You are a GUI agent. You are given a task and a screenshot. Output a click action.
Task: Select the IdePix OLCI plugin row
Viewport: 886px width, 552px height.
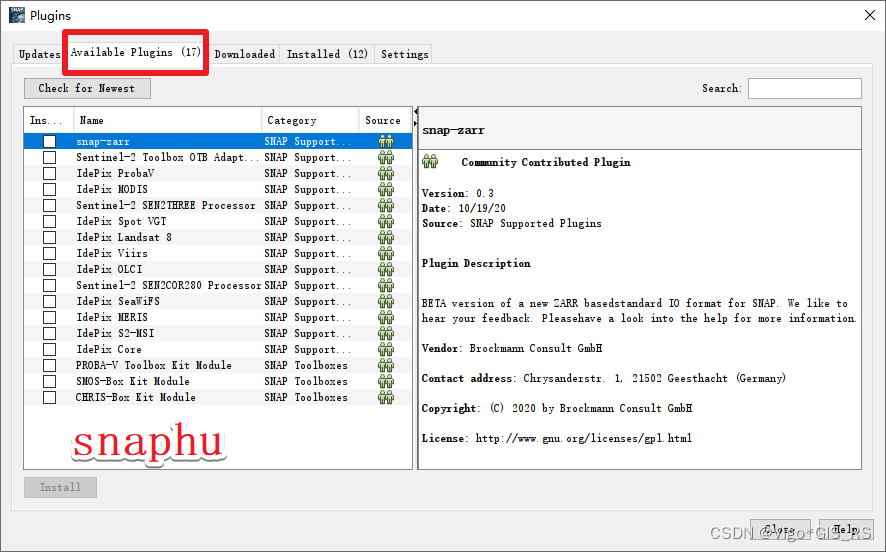pos(218,270)
